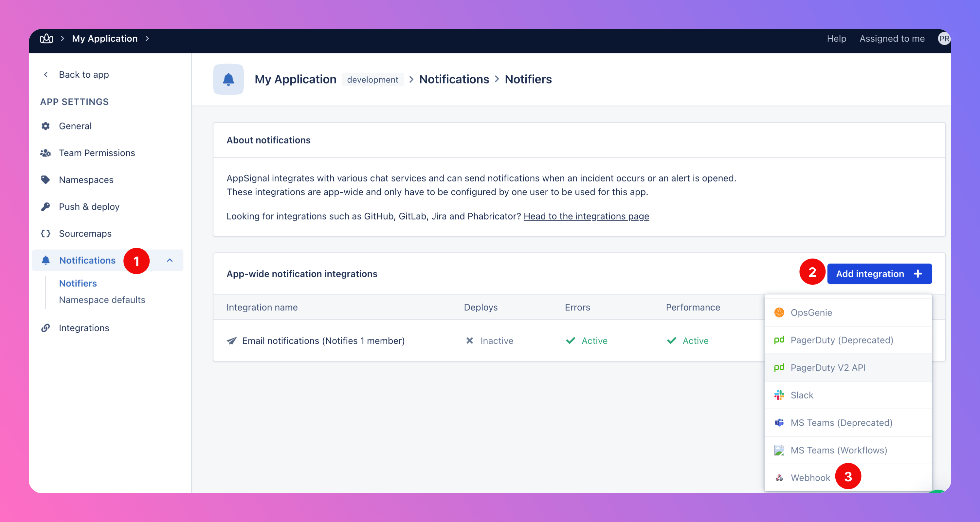Choose Slack from integration dropdown
This screenshot has height=522, width=980.
pyautogui.click(x=802, y=395)
